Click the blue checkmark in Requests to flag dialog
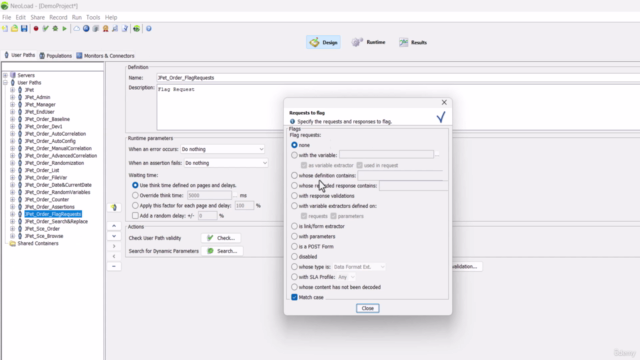This screenshot has height=360, width=640. (x=441, y=117)
